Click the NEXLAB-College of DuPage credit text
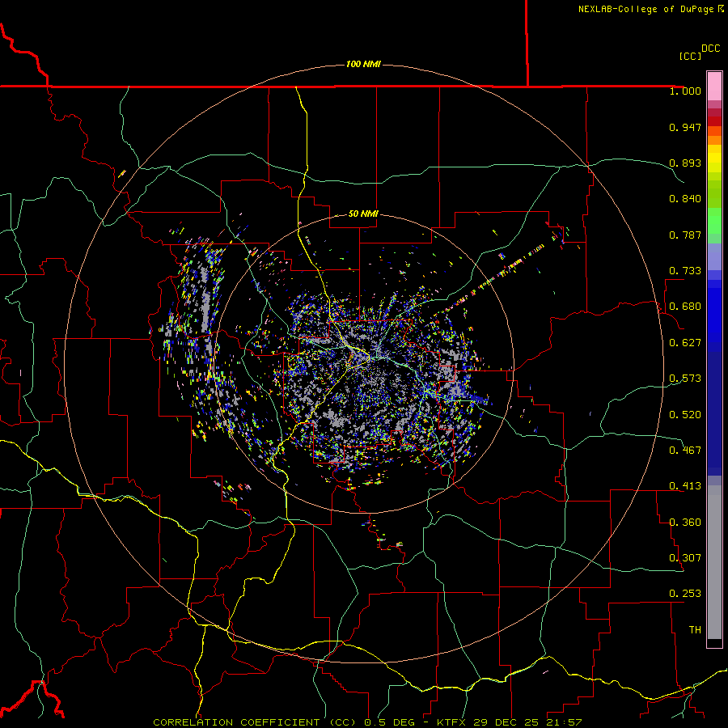 645,9
